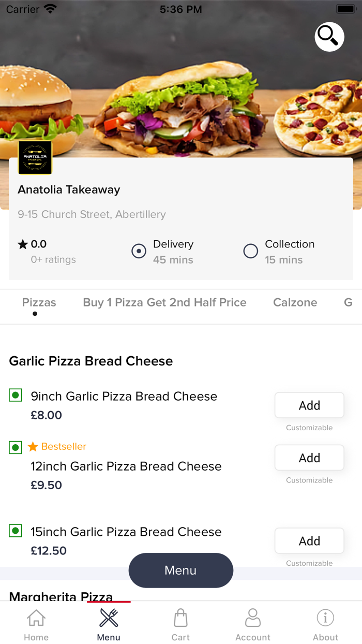Tap the Account person icon
362x644 pixels.
click(253, 618)
